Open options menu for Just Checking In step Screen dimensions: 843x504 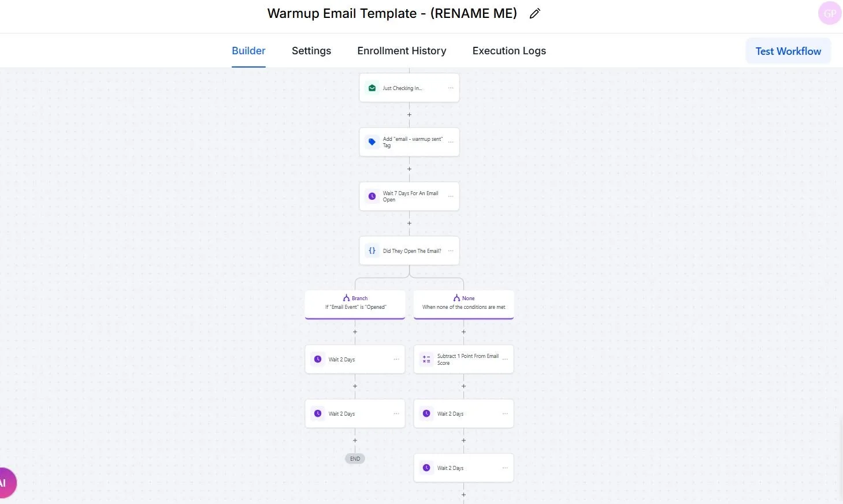(x=451, y=88)
